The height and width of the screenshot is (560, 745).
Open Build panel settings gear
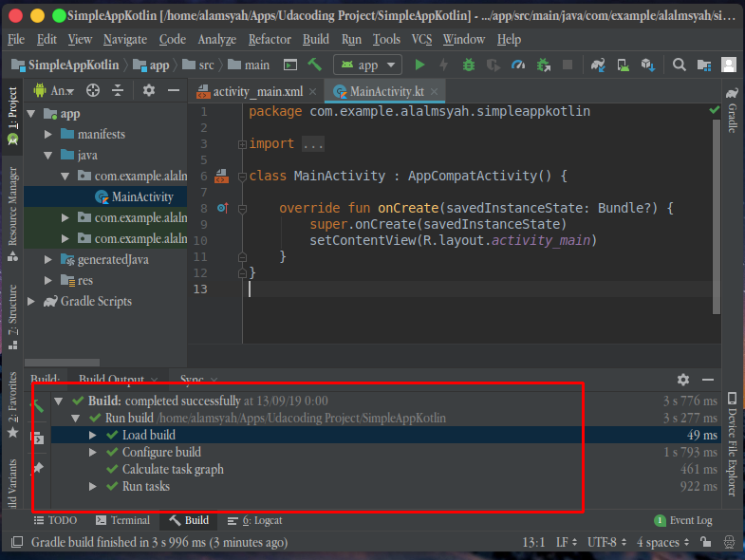[683, 380]
